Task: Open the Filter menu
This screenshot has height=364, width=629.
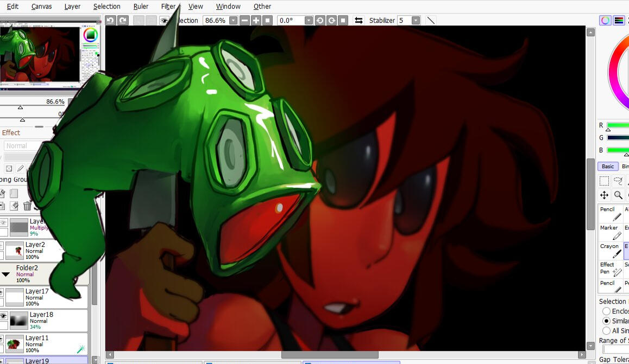Action: [x=168, y=7]
